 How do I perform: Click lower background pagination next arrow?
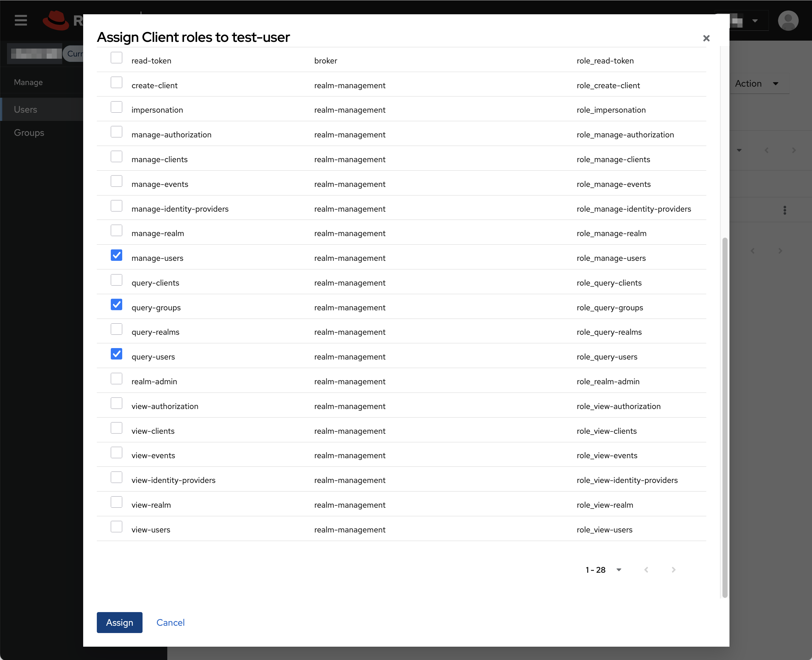pyautogui.click(x=780, y=251)
